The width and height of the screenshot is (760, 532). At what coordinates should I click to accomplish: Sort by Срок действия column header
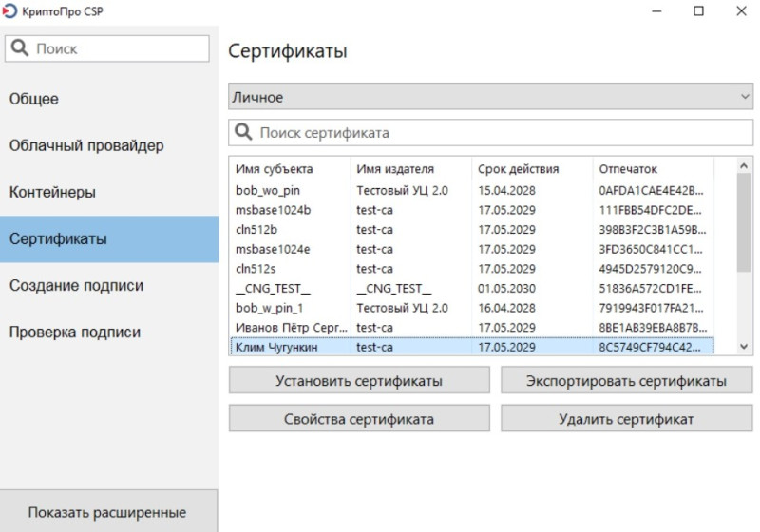coord(532,169)
